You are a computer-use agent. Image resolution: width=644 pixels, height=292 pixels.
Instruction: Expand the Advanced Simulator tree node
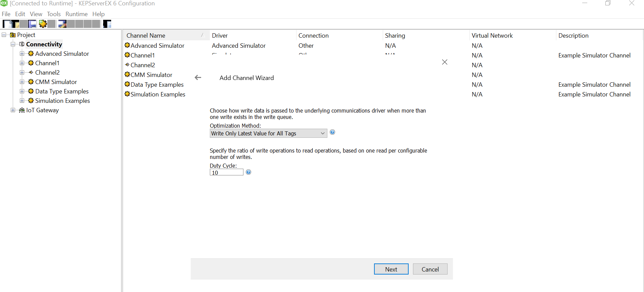[22, 54]
